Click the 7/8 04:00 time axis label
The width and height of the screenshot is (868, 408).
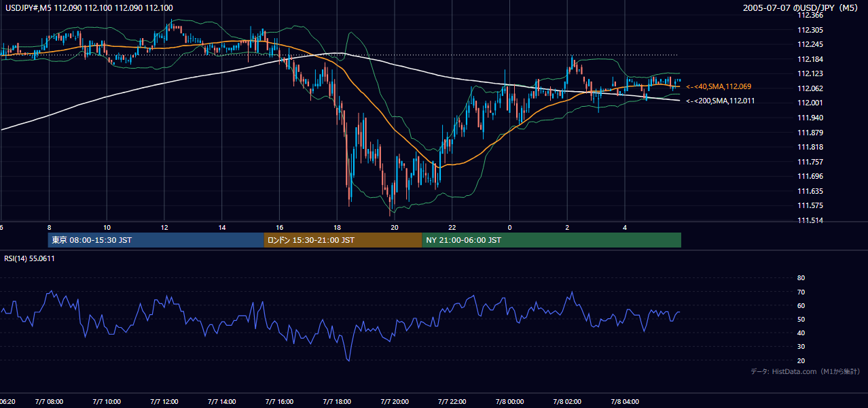click(x=625, y=402)
